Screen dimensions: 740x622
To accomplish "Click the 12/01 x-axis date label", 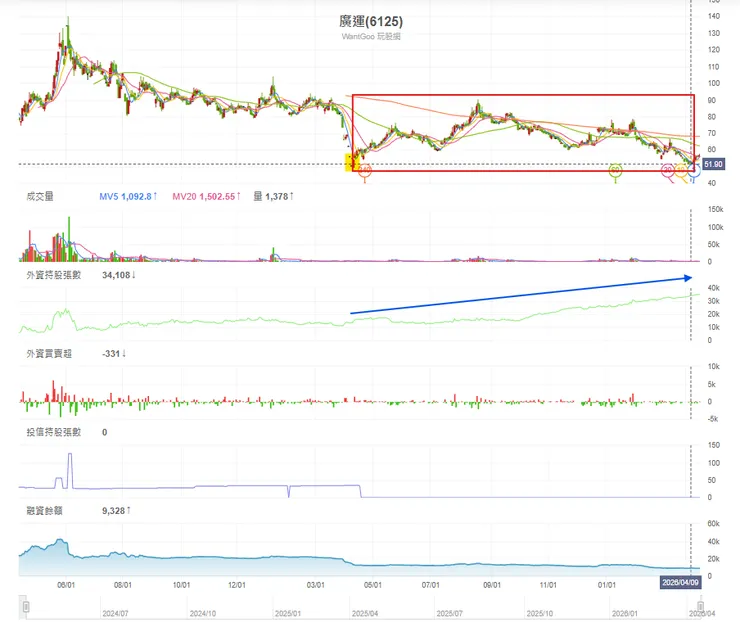I will (237, 585).
